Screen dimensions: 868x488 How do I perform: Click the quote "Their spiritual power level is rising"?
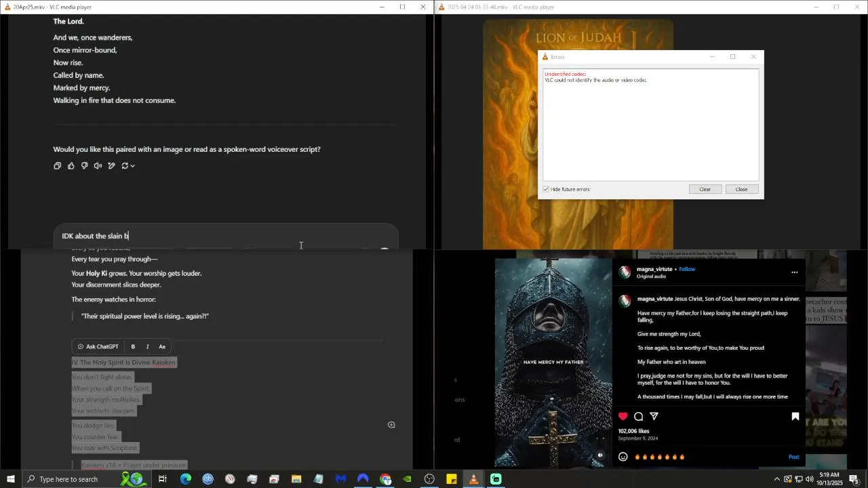[x=145, y=316]
